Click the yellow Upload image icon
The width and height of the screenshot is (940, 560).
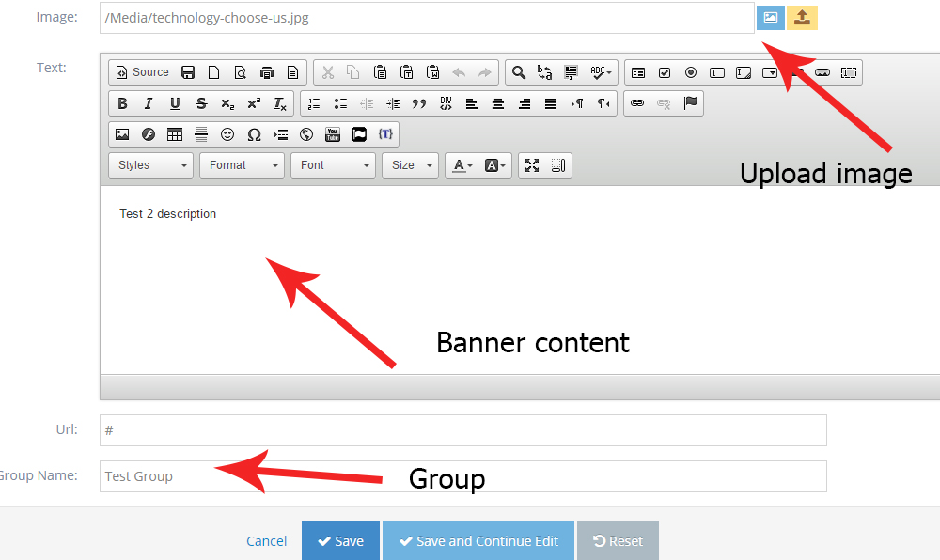tap(802, 17)
